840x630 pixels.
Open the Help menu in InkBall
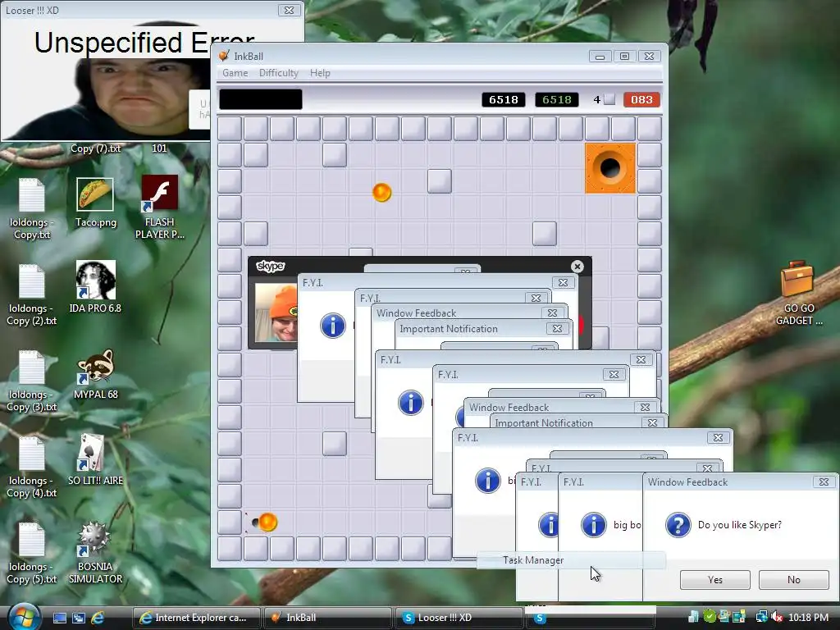(320, 73)
